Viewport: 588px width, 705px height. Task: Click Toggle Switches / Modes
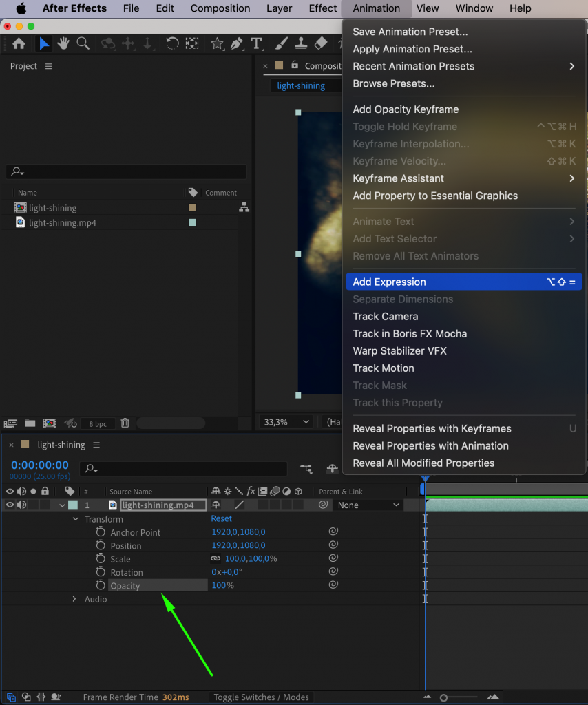coord(261,697)
